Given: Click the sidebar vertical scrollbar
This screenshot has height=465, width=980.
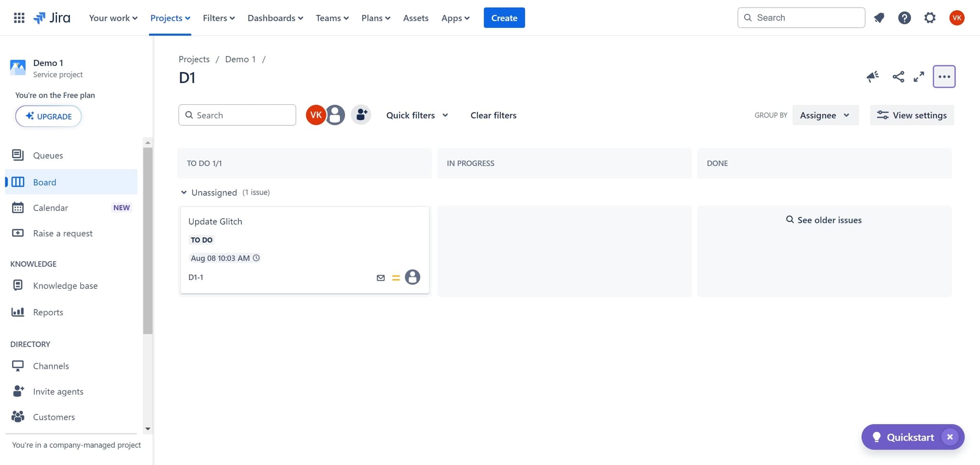Looking at the screenshot, I should point(147,239).
